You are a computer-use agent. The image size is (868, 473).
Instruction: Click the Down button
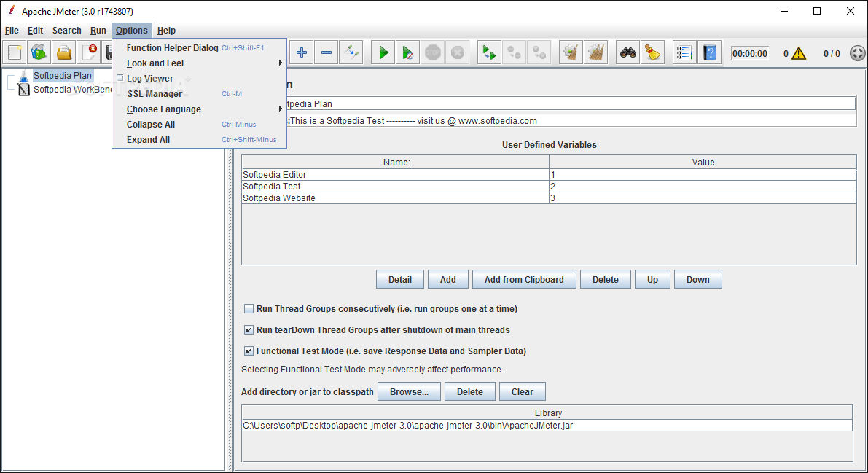(697, 280)
